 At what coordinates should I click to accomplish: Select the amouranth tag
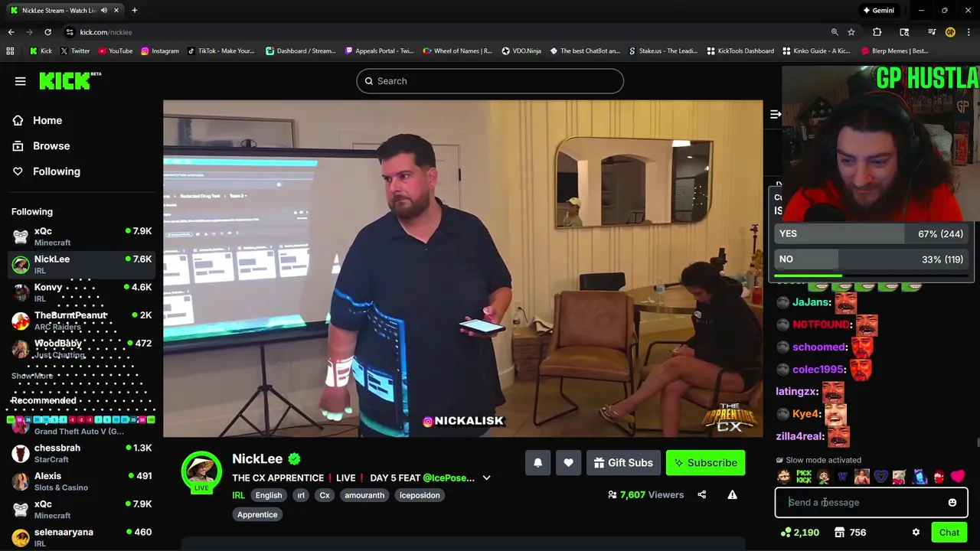pyautogui.click(x=364, y=495)
